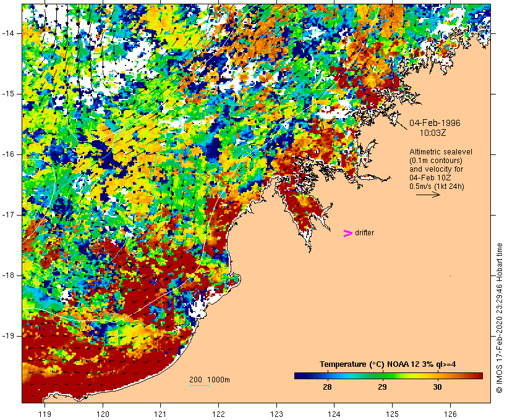
Task: Click the '200 1000m' bathymetry legend text
Action: (210, 380)
